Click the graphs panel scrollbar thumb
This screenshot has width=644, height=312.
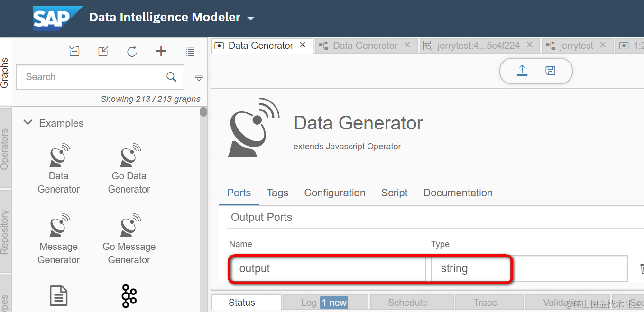point(203,112)
